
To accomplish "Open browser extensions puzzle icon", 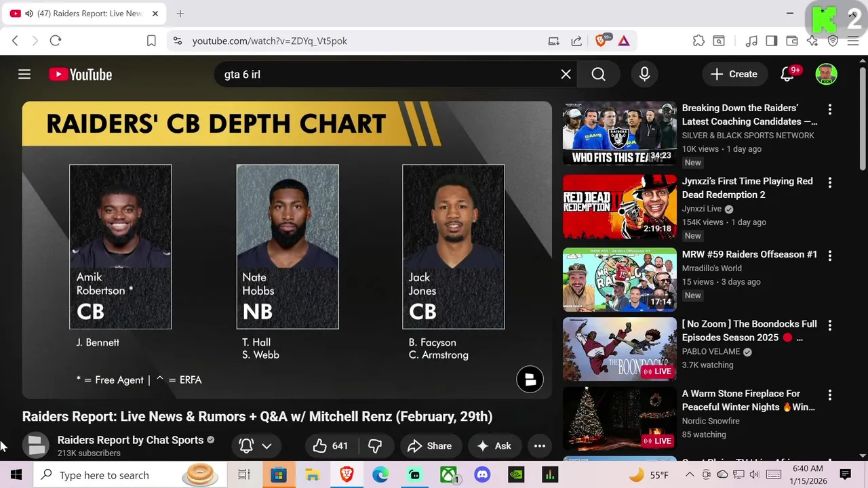I will (698, 41).
